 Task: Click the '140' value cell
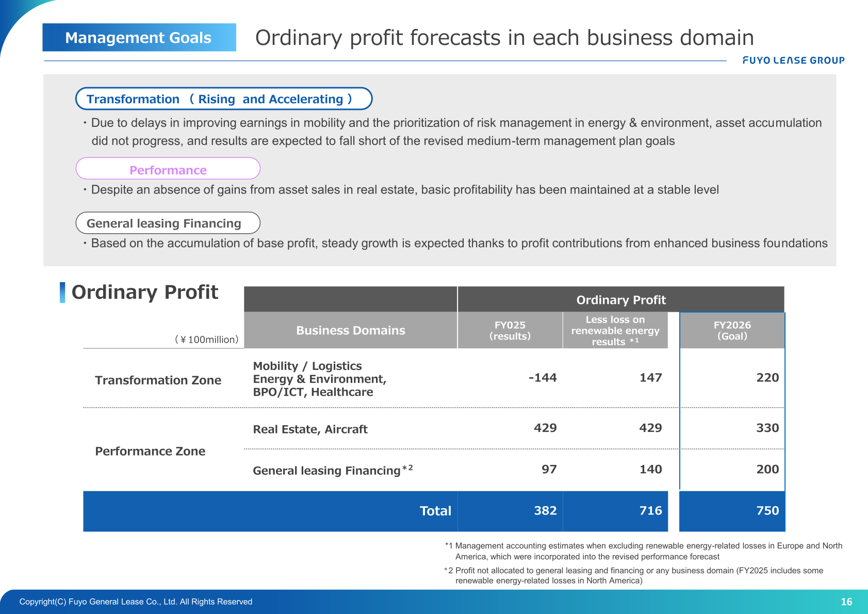pos(651,469)
